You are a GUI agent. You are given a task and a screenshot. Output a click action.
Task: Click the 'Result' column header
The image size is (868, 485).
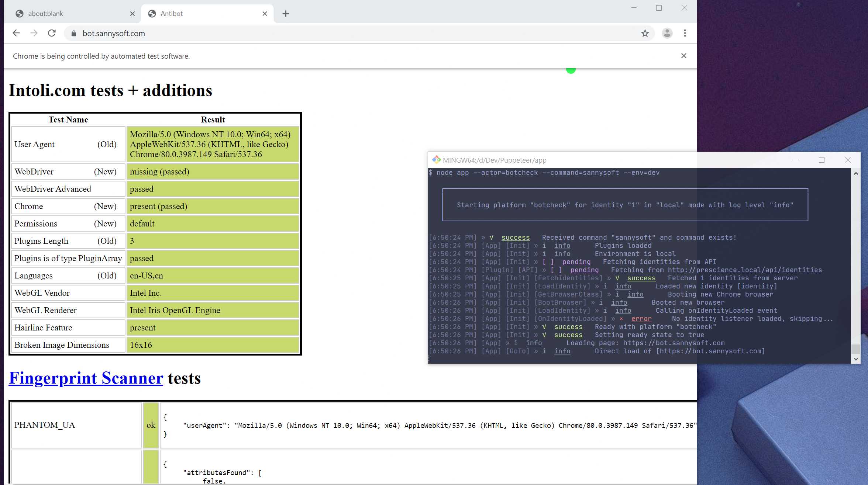coord(213,119)
